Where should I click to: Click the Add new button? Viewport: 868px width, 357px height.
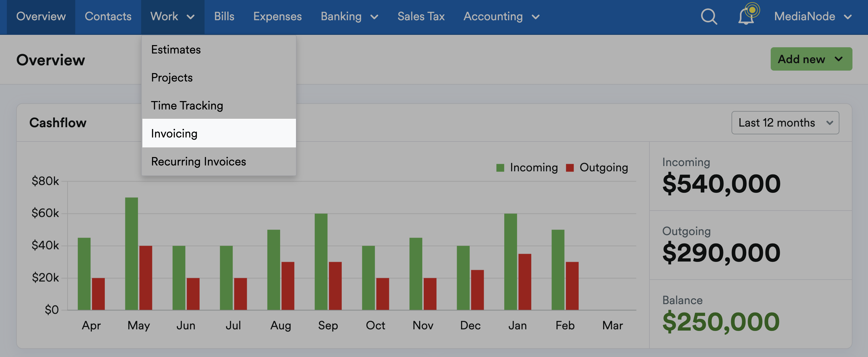click(802, 59)
